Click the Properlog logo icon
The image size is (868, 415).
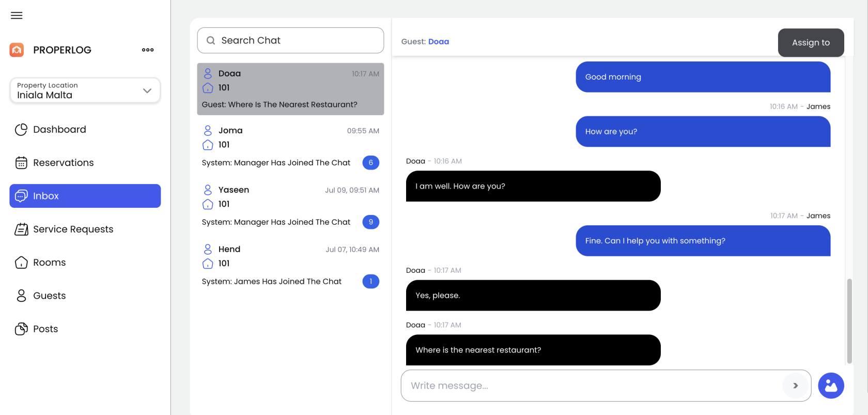click(17, 50)
